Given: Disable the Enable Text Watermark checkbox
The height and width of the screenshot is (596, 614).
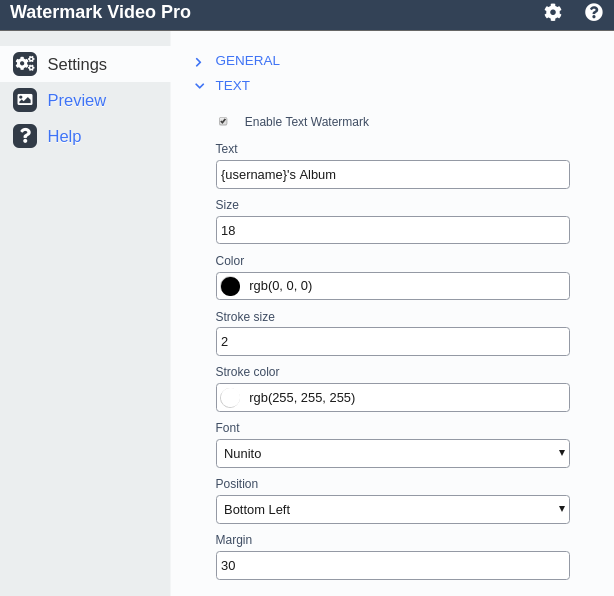Looking at the screenshot, I should (223, 121).
